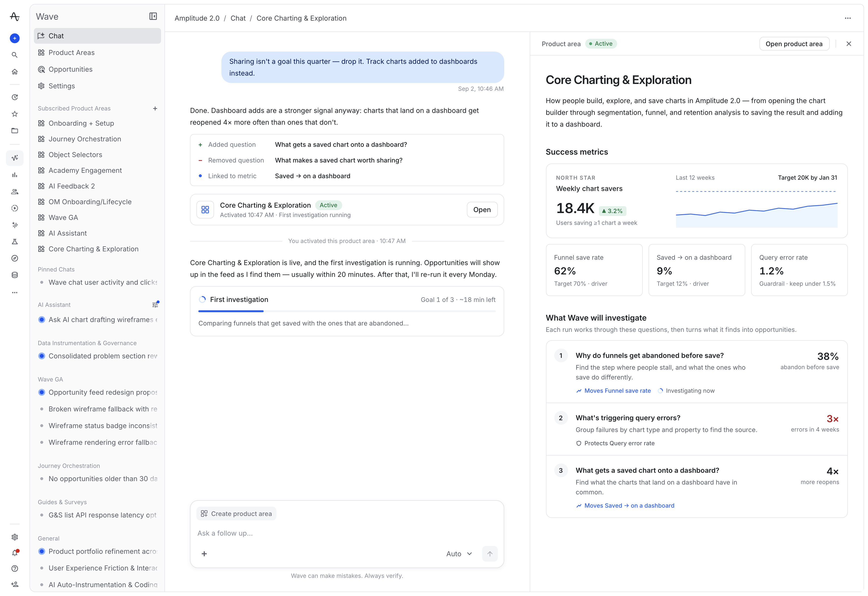Open the notifications bell icon
868x596 pixels.
pos(15,553)
